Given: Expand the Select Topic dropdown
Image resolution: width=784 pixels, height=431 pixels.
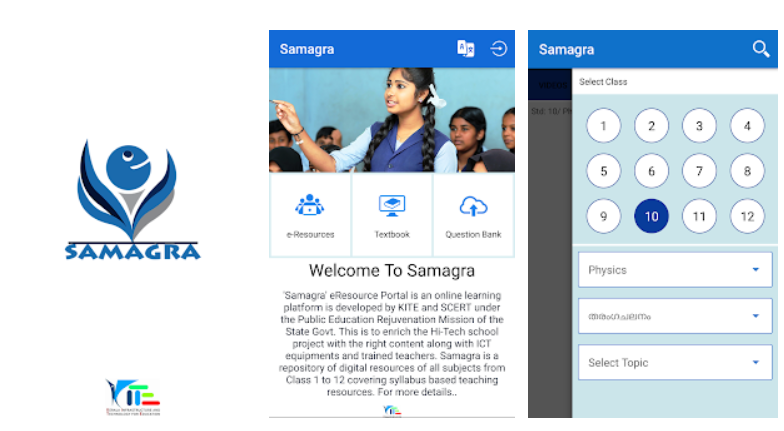Looking at the screenshot, I should tap(675, 362).
